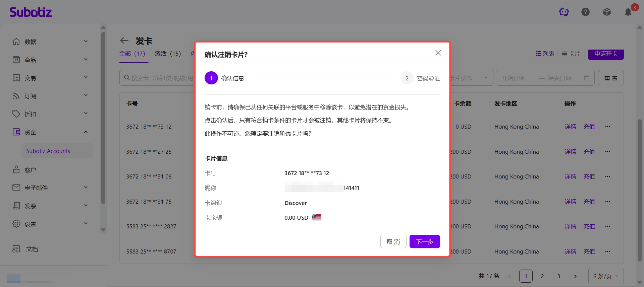Open notifications bell with badge 3

628,12
